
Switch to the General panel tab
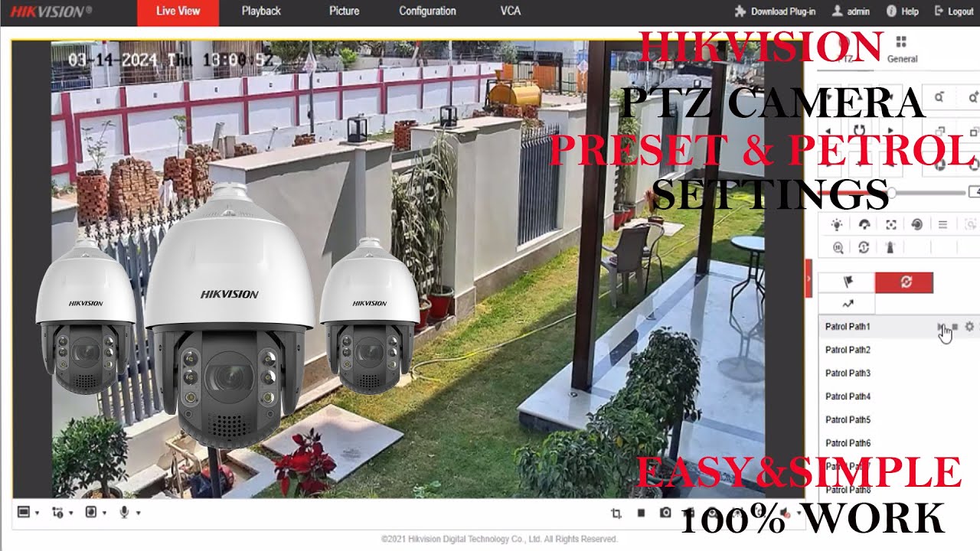pos(902,49)
